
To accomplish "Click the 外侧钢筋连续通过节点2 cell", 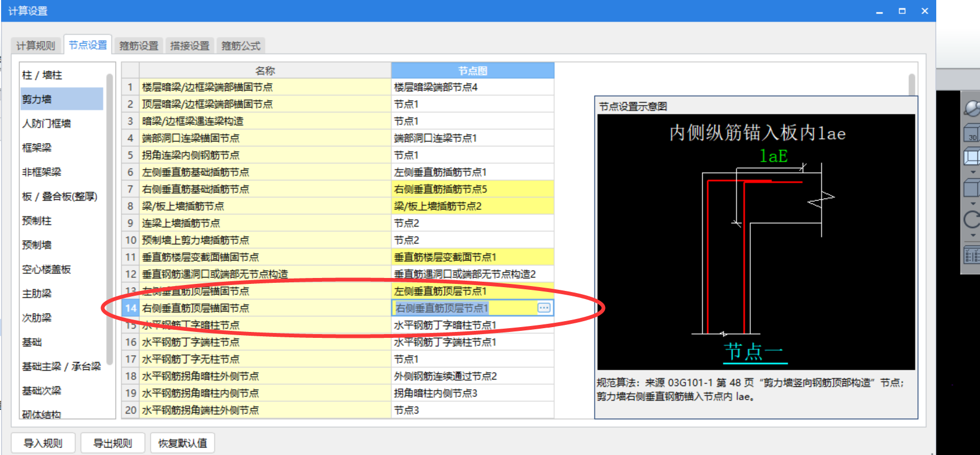I will click(x=473, y=376).
